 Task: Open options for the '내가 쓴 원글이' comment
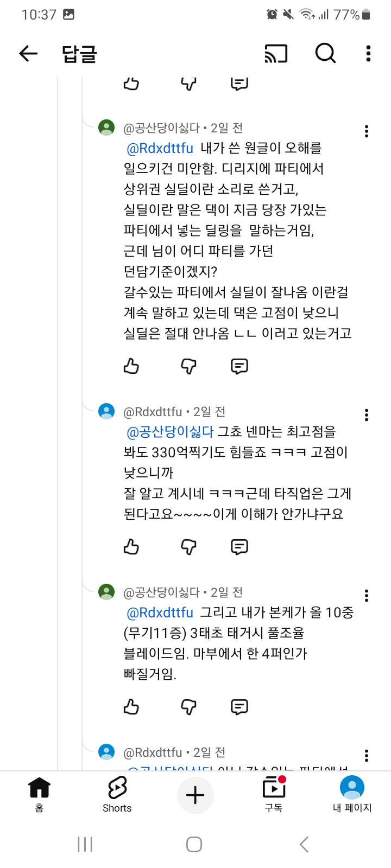click(367, 131)
